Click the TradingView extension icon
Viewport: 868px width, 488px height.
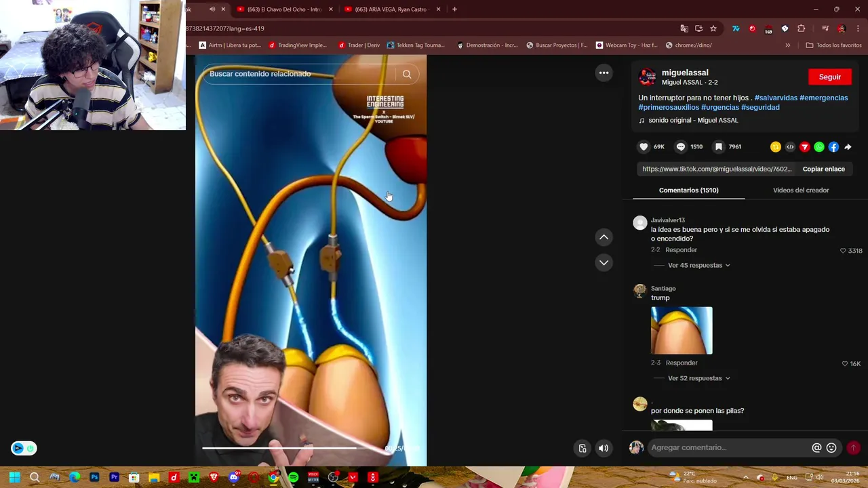tap(736, 28)
